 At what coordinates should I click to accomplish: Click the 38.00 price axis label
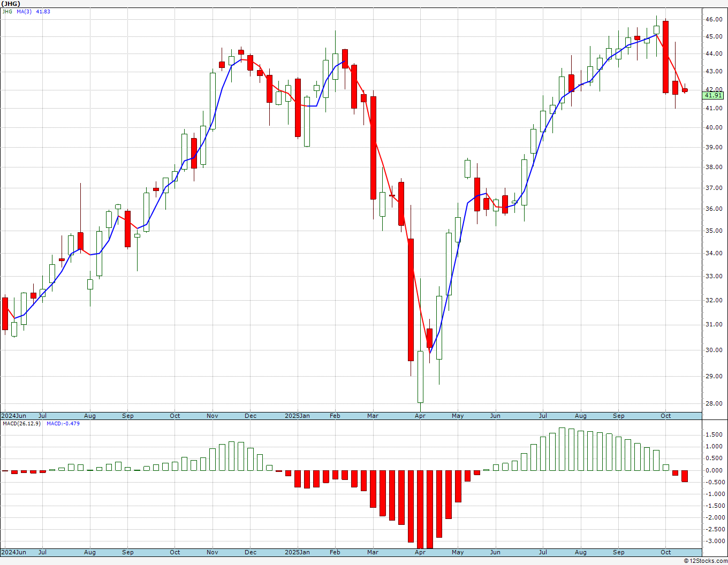(x=714, y=167)
